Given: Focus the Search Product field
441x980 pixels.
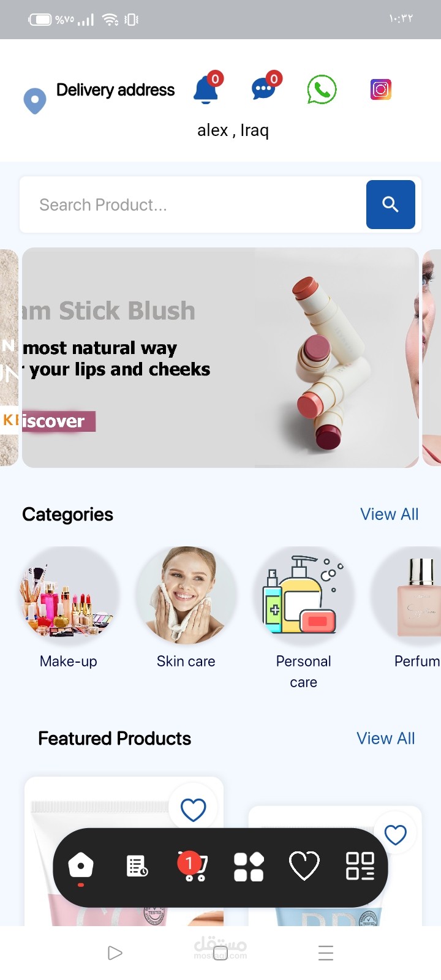Looking at the screenshot, I should (193, 205).
